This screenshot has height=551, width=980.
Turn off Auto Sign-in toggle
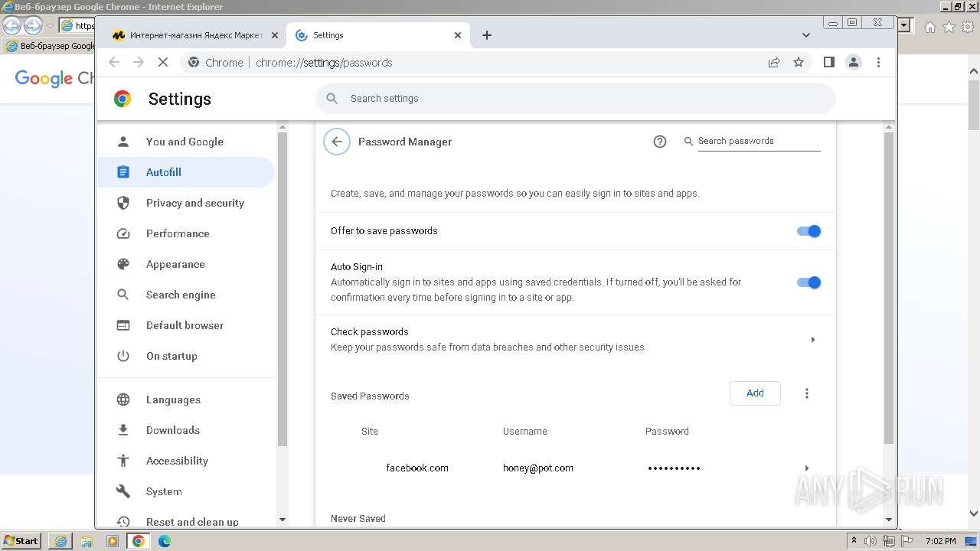click(x=808, y=282)
